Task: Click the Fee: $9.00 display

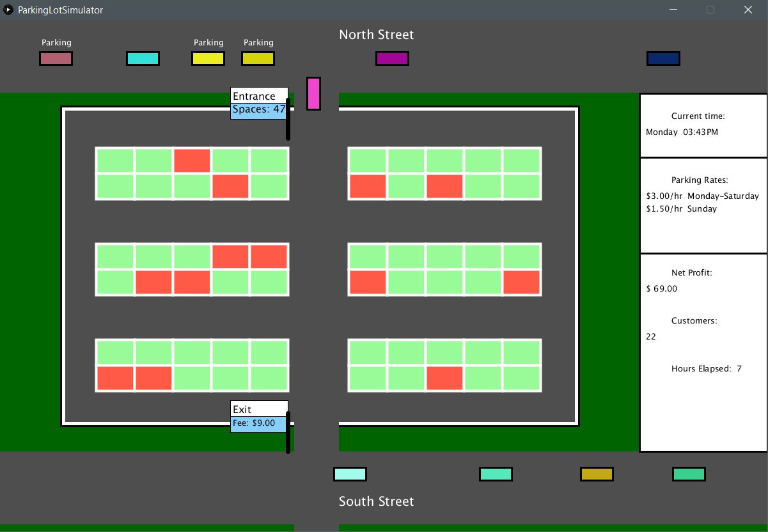Action: [259, 424]
